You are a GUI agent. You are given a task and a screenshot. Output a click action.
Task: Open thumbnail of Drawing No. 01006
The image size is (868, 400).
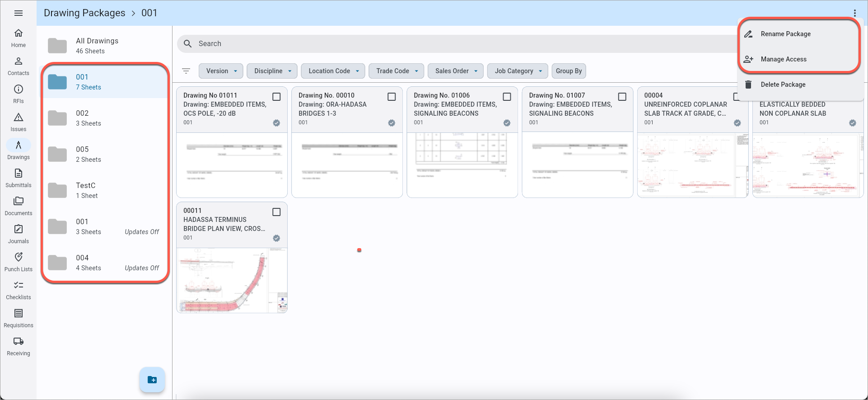pyautogui.click(x=462, y=165)
